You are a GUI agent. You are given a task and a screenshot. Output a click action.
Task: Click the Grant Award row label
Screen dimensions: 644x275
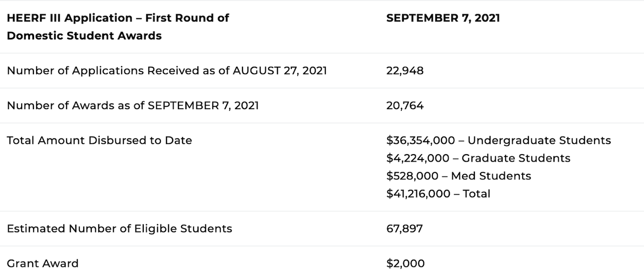click(43, 263)
